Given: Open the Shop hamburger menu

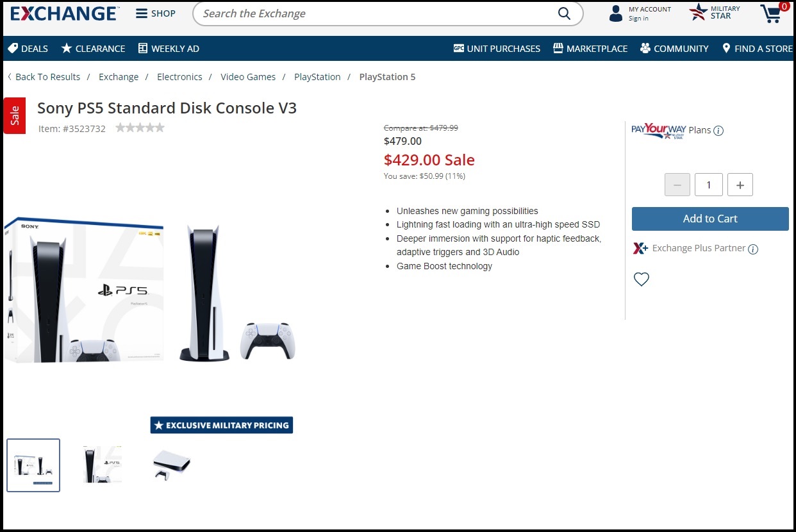Looking at the screenshot, I should (x=156, y=13).
